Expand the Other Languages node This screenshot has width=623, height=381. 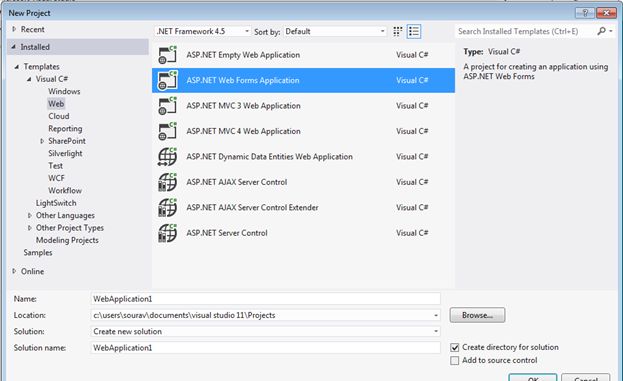tap(29, 215)
